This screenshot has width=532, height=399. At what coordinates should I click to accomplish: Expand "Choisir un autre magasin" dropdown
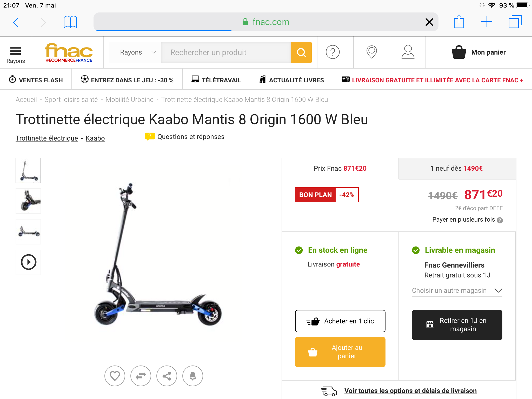pyautogui.click(x=457, y=290)
